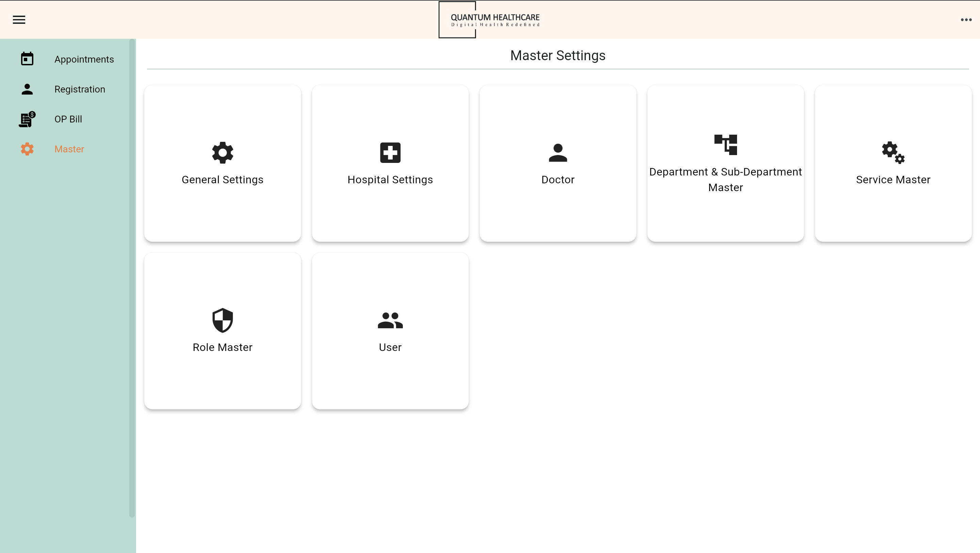The image size is (980, 553).
Task: Toggle the hamburger navigation menu
Action: (19, 20)
